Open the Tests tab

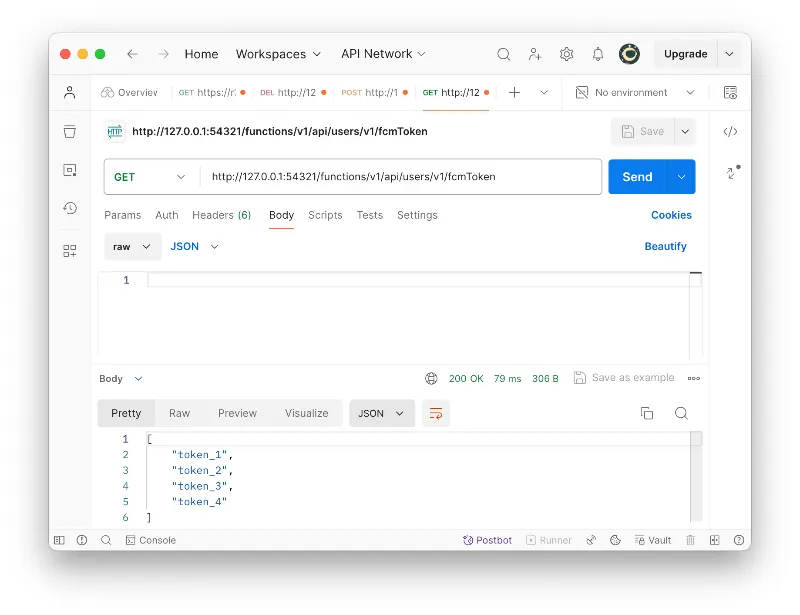click(x=369, y=215)
